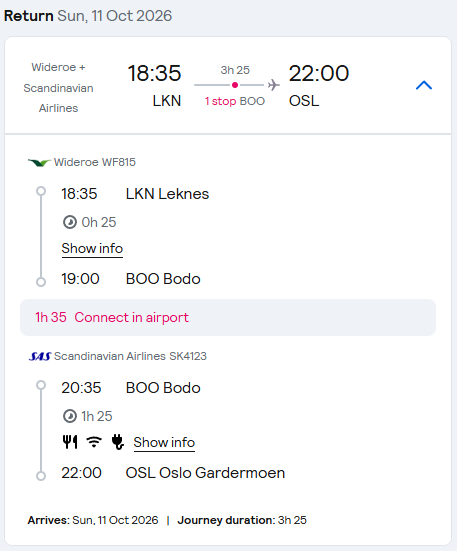
Task: Click the 1h 35 Connect in airport banner
Action: 228,317
